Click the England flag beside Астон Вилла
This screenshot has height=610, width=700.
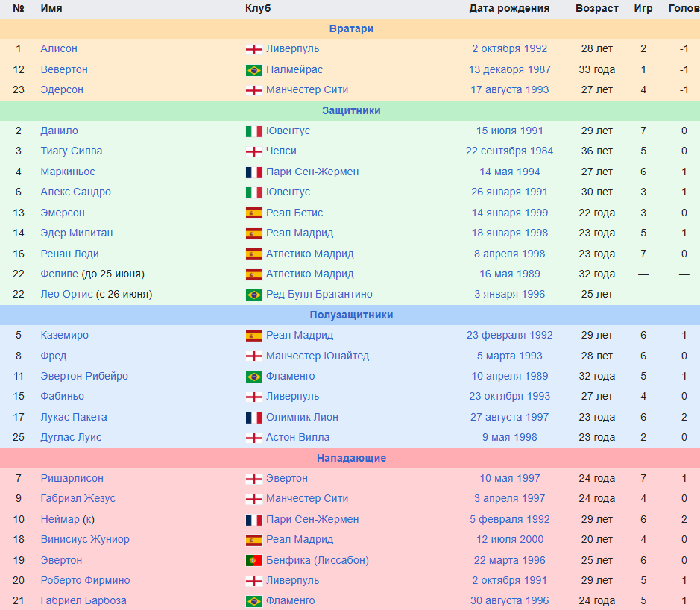[x=254, y=438]
